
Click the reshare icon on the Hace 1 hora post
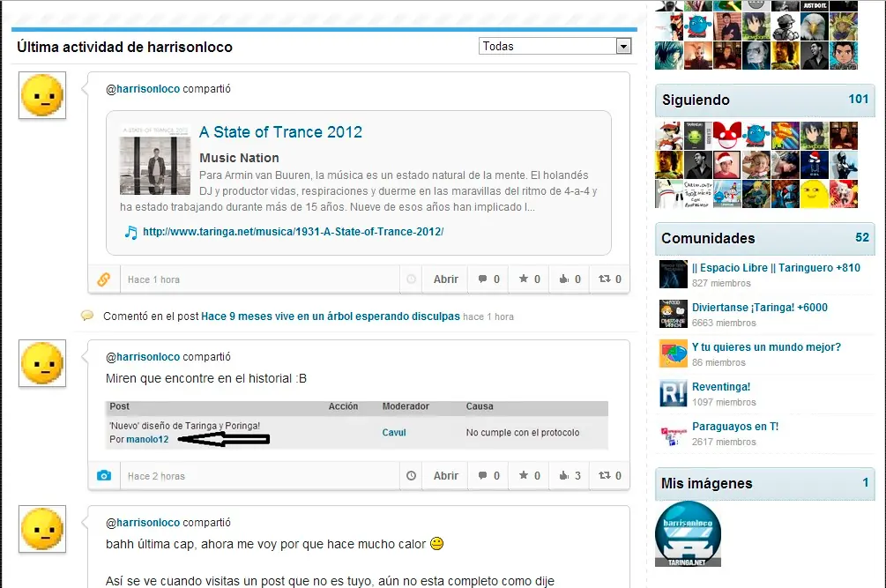[x=604, y=279]
